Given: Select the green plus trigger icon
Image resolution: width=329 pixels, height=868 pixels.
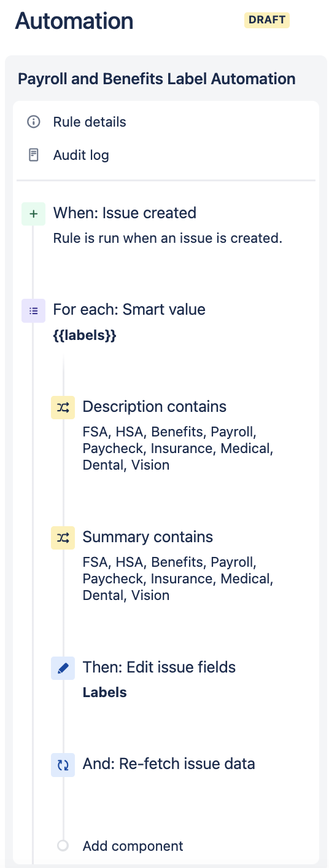Looking at the screenshot, I should tap(33, 214).
